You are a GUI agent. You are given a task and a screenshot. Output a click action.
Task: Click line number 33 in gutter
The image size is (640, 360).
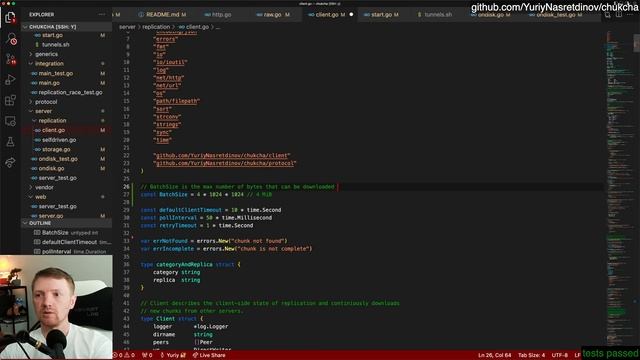pyautogui.click(x=126, y=241)
